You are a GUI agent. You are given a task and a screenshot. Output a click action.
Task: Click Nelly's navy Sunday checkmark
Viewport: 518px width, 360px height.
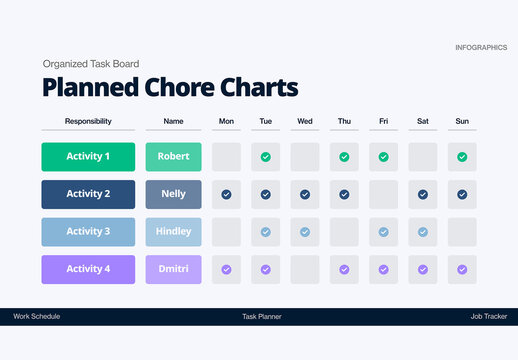click(x=462, y=194)
